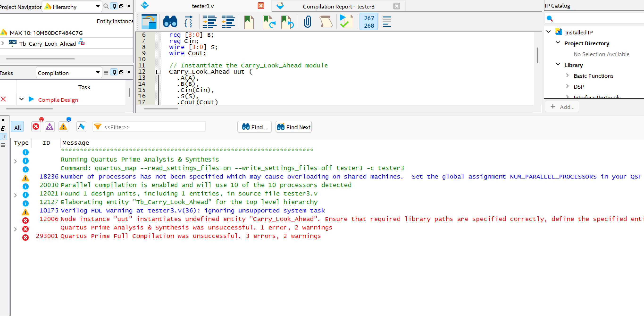Open the Hierarchy dropdown in Project Navigator
Screen dimensions: 644x316
point(72,6)
